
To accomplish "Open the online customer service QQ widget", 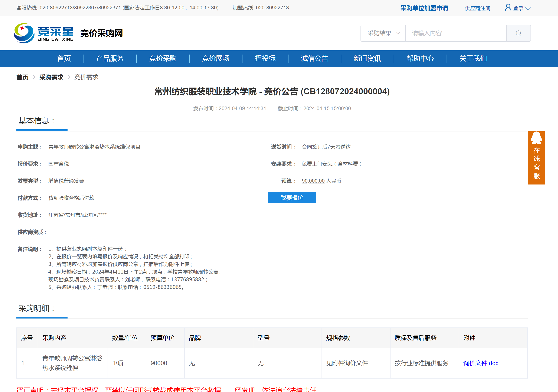I will pos(536,158).
